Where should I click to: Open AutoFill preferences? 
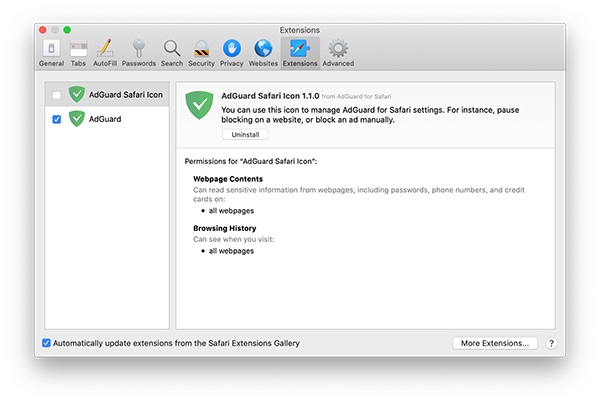point(105,52)
